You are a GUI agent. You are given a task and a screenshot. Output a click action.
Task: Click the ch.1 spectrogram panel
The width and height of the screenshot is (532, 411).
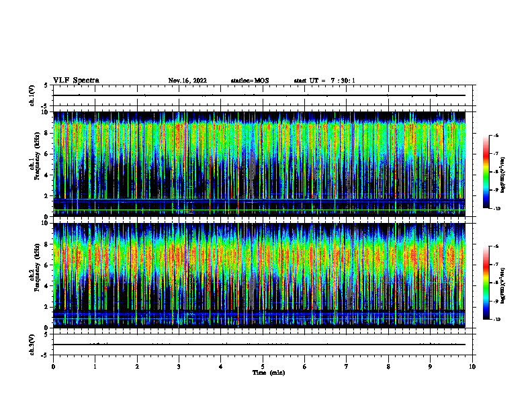259,164
